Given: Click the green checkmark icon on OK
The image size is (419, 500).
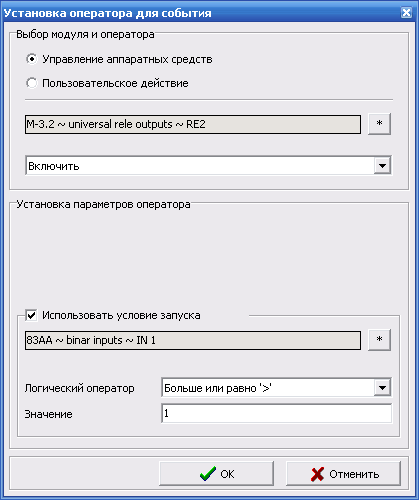Looking at the screenshot, I should click(x=208, y=474).
